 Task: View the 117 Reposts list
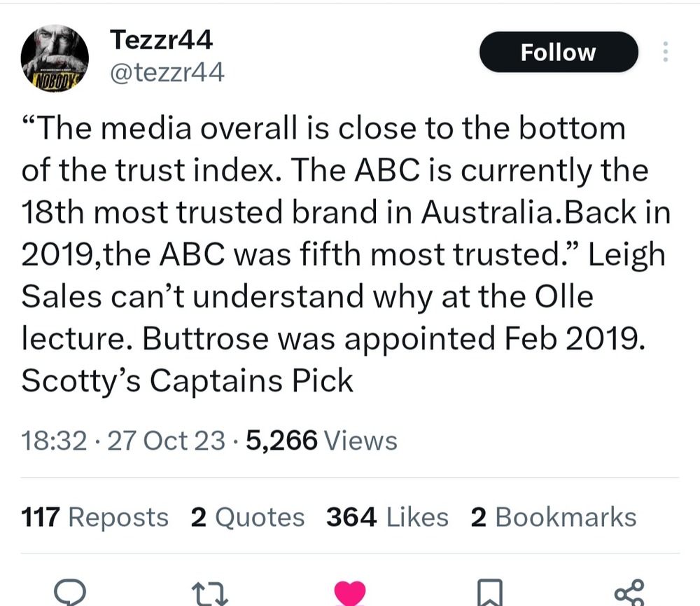[x=95, y=517]
